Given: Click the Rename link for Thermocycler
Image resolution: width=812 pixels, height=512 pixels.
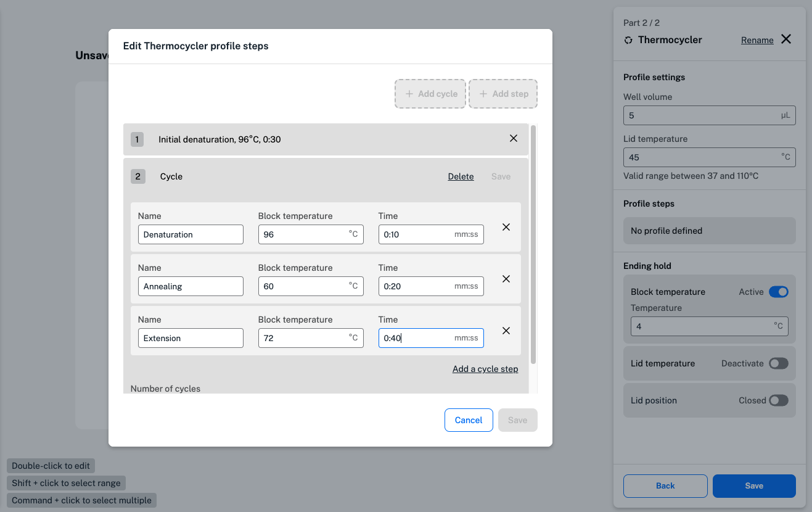Looking at the screenshot, I should click(x=757, y=40).
